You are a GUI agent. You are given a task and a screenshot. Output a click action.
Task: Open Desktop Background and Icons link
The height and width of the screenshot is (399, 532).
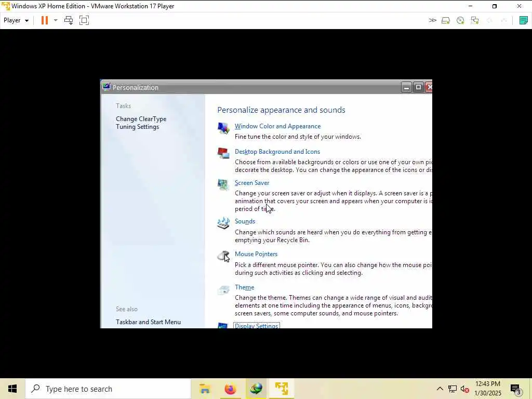tap(277, 152)
